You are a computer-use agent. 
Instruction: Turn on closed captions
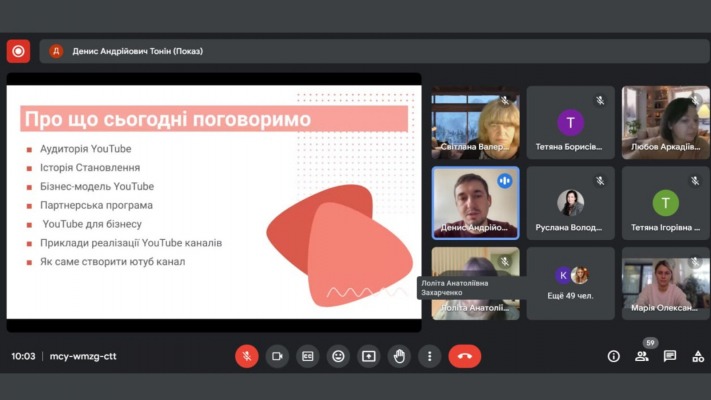307,356
